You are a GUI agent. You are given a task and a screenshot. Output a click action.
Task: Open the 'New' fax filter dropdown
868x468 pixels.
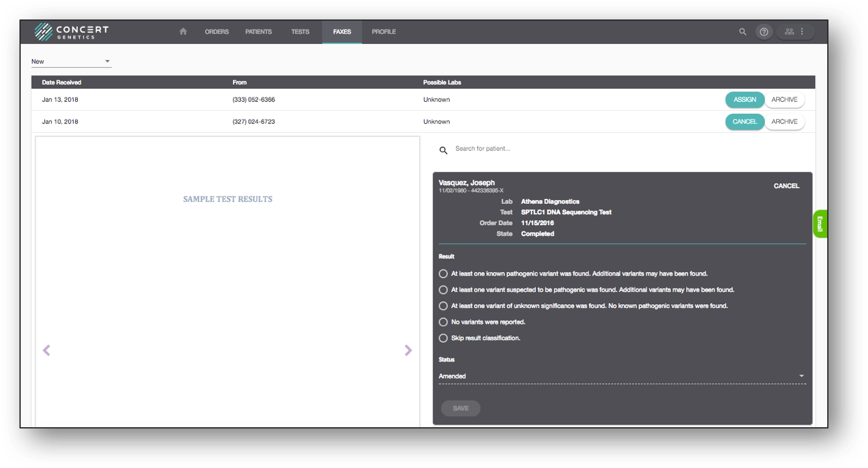pyautogui.click(x=71, y=61)
